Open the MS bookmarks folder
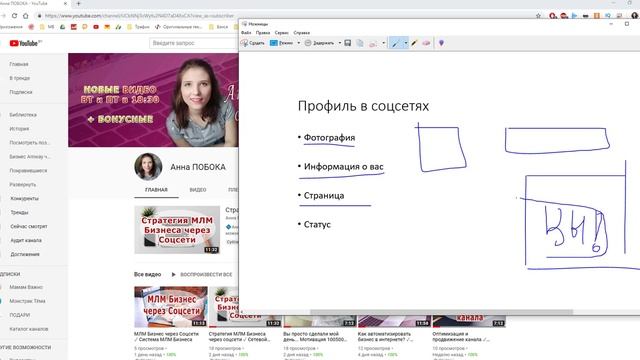The height and width of the screenshot is (360, 640). tap(47, 27)
